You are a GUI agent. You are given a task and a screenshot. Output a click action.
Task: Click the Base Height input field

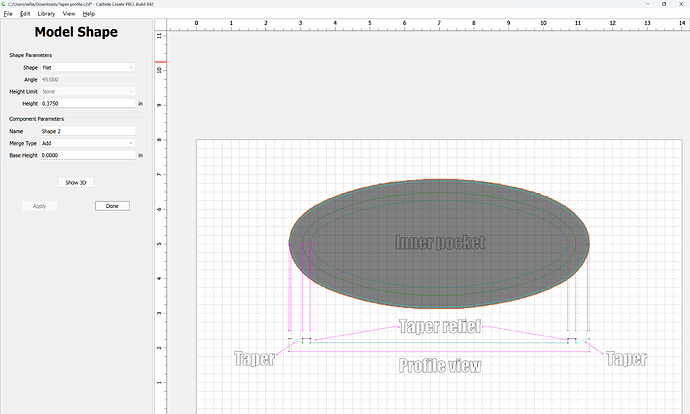(x=87, y=155)
